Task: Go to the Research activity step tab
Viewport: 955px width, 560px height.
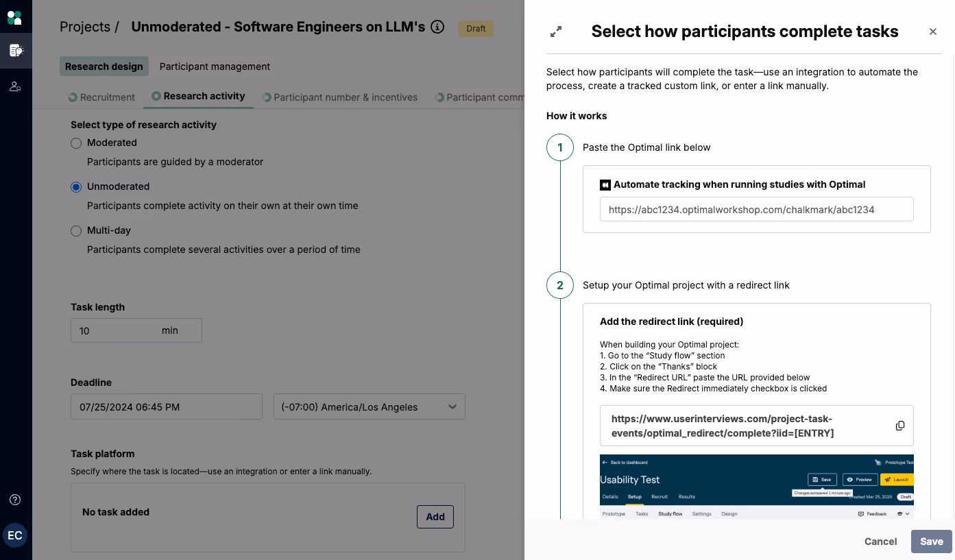Action: pyautogui.click(x=198, y=96)
